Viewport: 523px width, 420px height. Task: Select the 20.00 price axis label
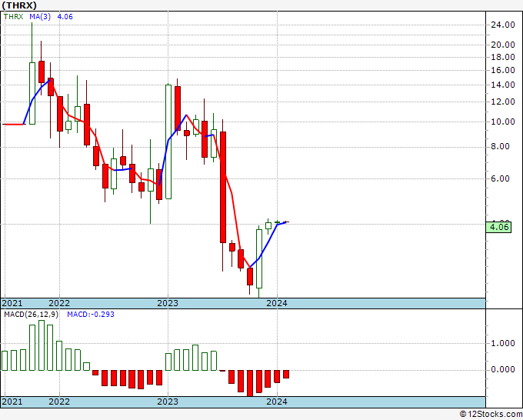[x=503, y=45]
